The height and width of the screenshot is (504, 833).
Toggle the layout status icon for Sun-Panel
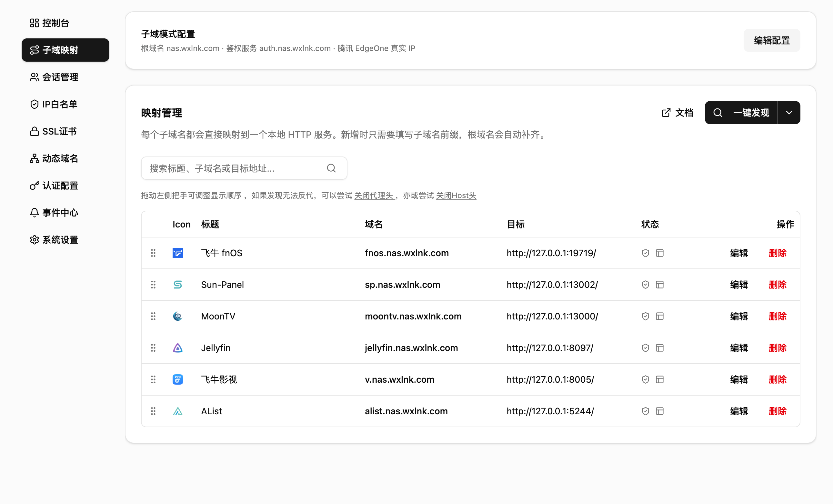[659, 285]
